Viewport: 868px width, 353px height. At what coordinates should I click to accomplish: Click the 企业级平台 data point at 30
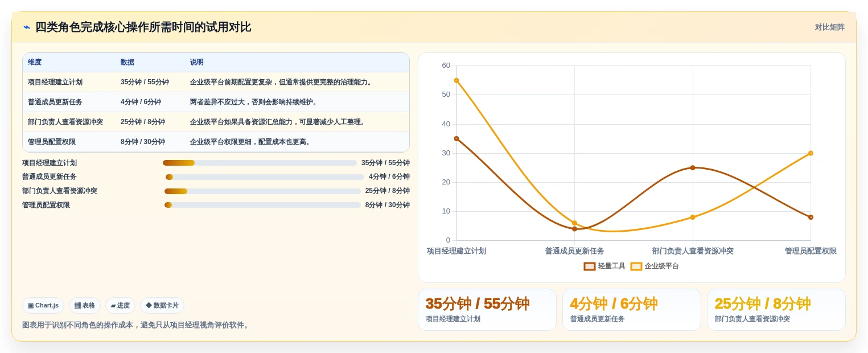(x=811, y=153)
